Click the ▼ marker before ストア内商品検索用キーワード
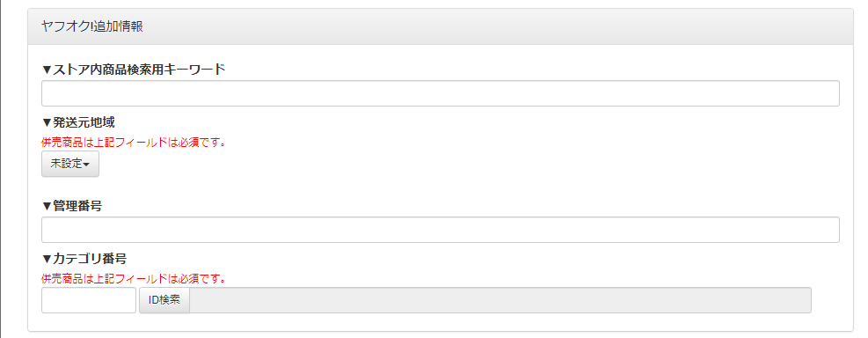Image resolution: width=868 pixels, height=338 pixels. 47,70
